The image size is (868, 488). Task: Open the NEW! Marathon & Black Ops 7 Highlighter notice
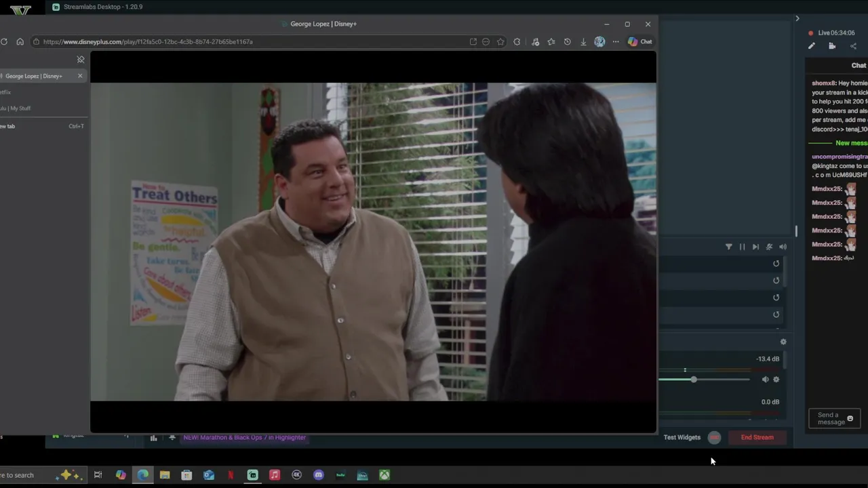pyautogui.click(x=244, y=437)
